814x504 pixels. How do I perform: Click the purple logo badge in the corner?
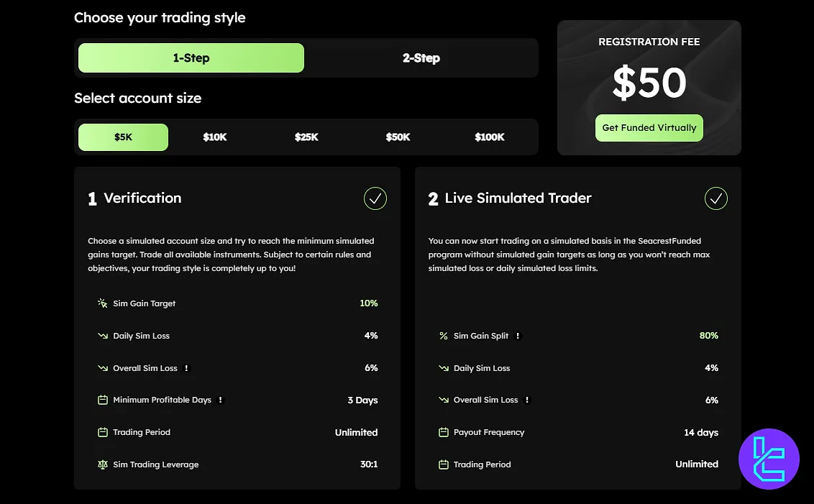click(x=769, y=459)
